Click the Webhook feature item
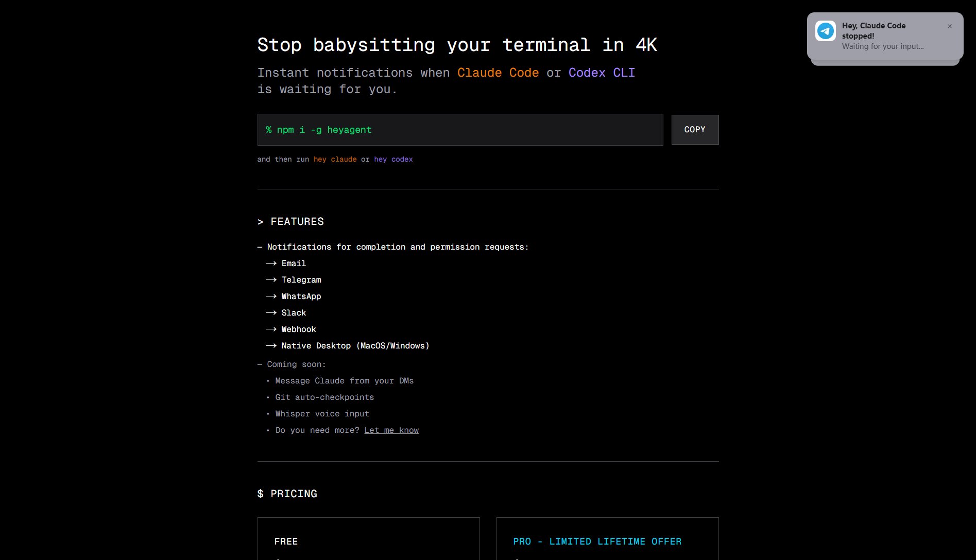The height and width of the screenshot is (560, 976). click(x=299, y=329)
